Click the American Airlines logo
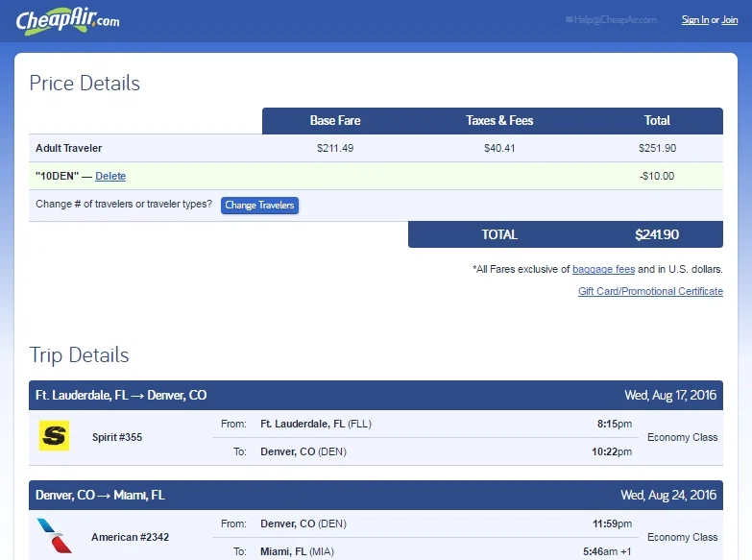Viewport: 752px width, 560px height. (x=54, y=536)
